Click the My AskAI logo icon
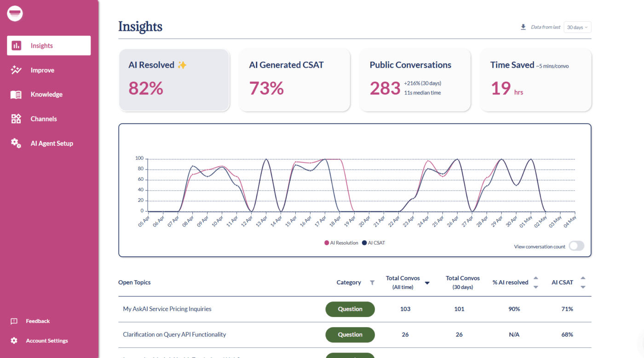 [15, 13]
